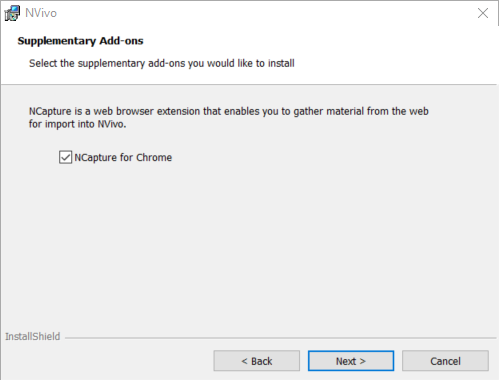Click the highlighted Next button
This screenshot has width=499, height=380.
351,361
